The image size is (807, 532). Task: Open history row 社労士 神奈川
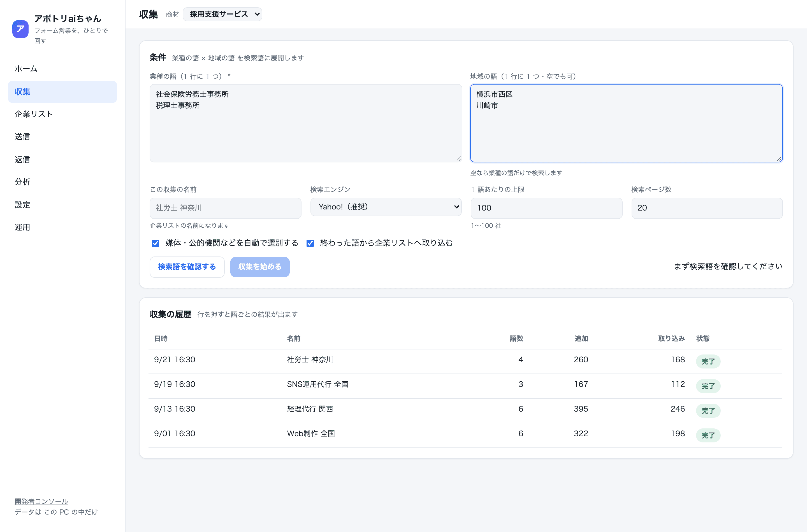coord(465,362)
